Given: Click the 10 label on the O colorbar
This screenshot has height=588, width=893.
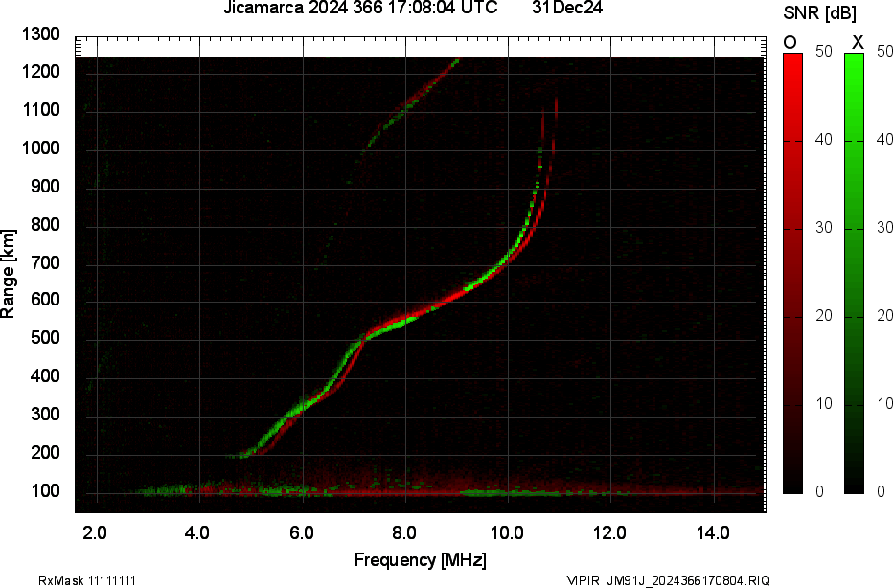Looking at the screenshot, I should (x=823, y=404).
